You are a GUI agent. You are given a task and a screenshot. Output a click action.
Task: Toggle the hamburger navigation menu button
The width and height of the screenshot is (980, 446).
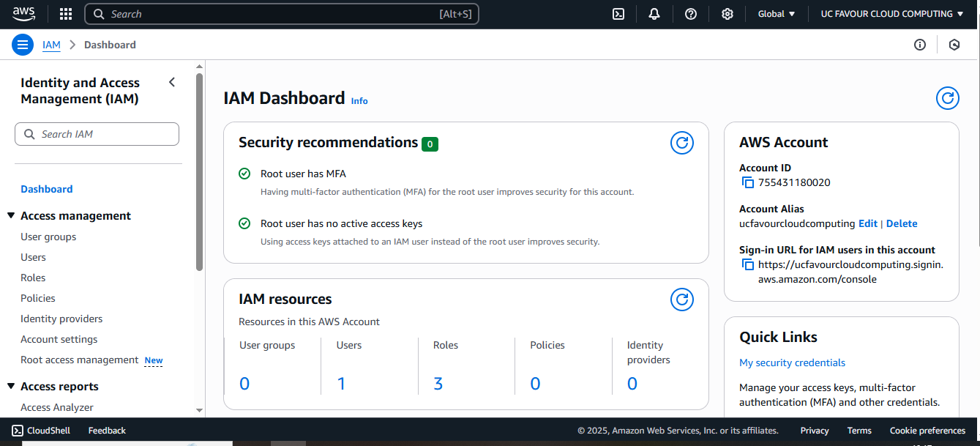(x=23, y=45)
